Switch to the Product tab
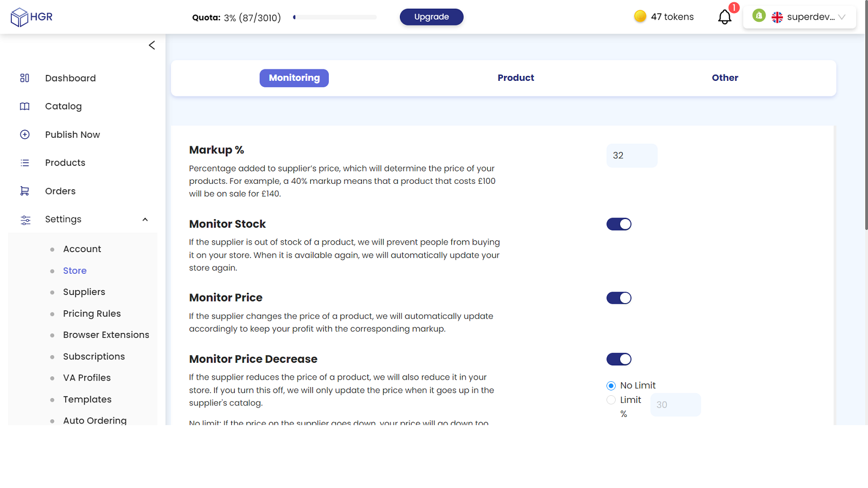 516,78
